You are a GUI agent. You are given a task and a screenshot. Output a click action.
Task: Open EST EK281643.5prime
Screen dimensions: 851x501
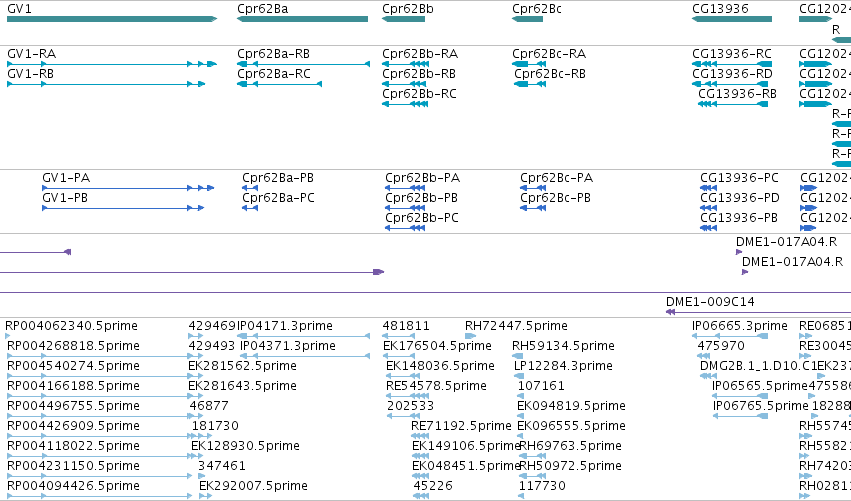coord(243,386)
